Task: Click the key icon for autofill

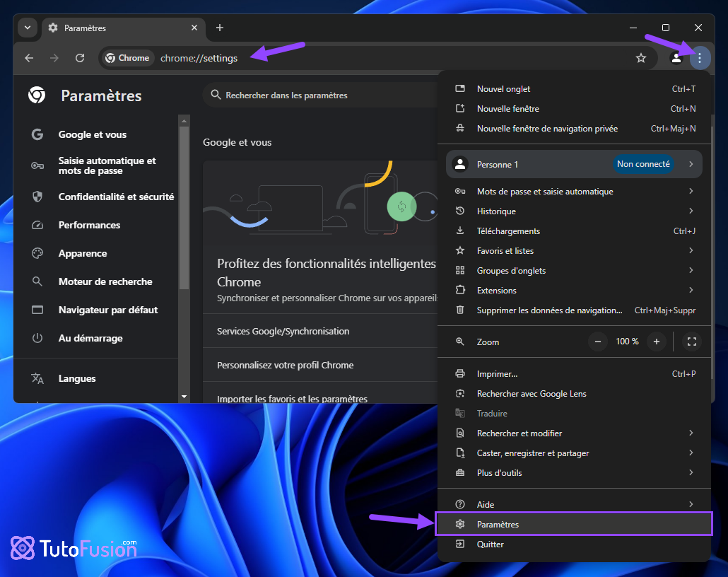Action: [37, 166]
